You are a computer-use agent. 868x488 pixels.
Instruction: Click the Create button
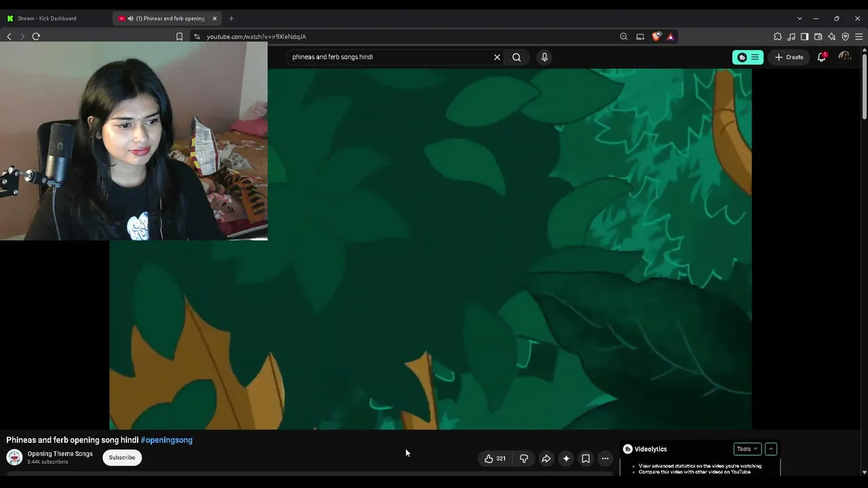pos(789,57)
